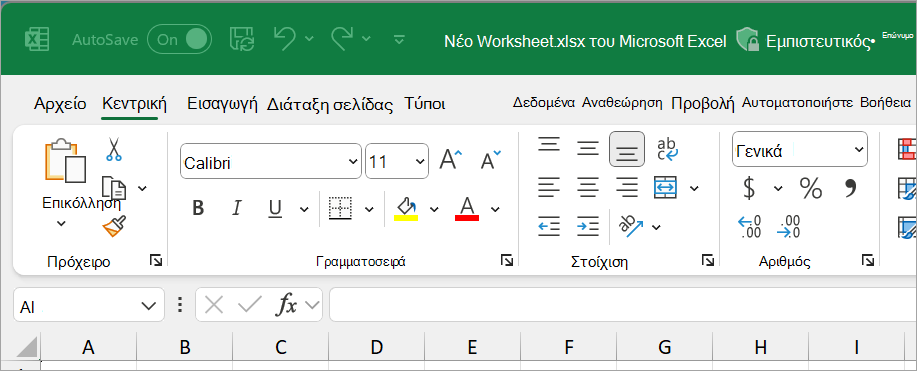The width and height of the screenshot is (917, 371).
Task: Switch to the Εισαγωγή tab
Action: click(x=222, y=104)
